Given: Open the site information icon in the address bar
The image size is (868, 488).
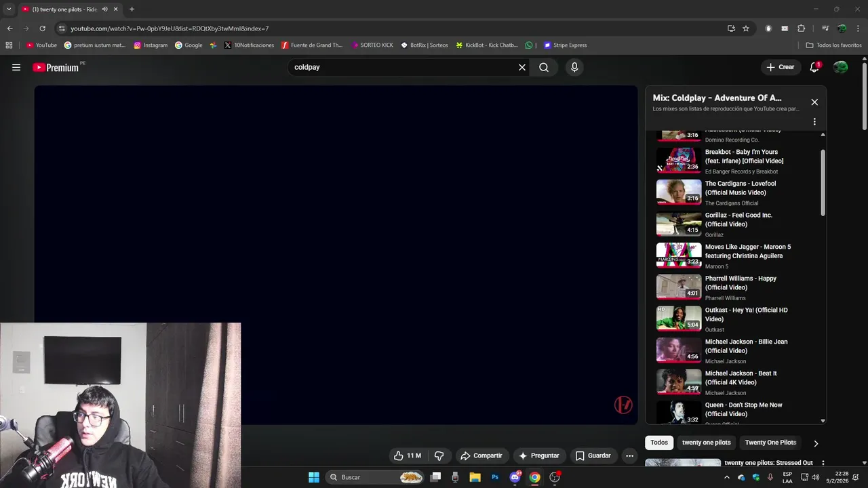Looking at the screenshot, I should pyautogui.click(x=62, y=28).
